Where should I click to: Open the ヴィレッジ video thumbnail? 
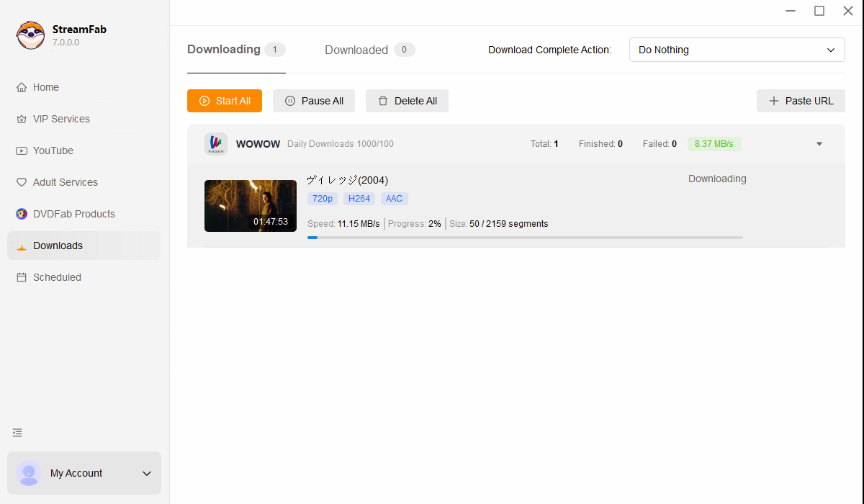click(x=250, y=206)
